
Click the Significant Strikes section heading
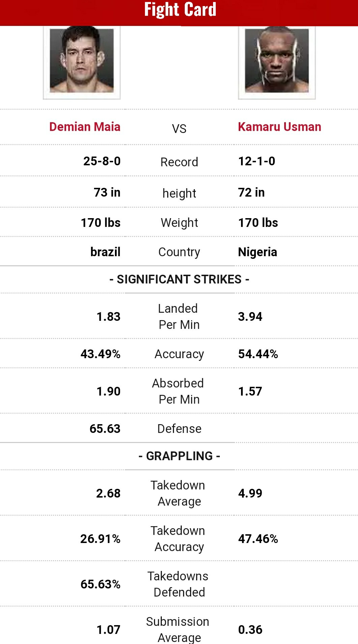pyautogui.click(x=179, y=279)
